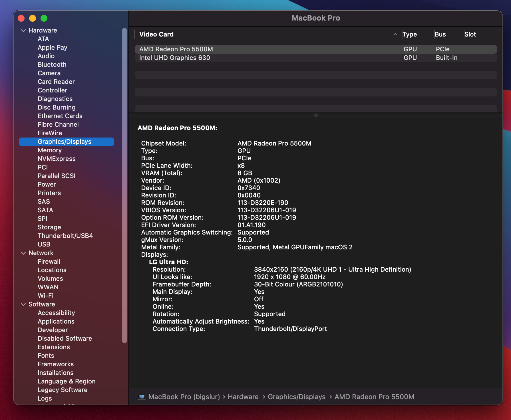The image size is (511, 420).
Task: Select Accessibility under Software
Action: click(x=56, y=313)
